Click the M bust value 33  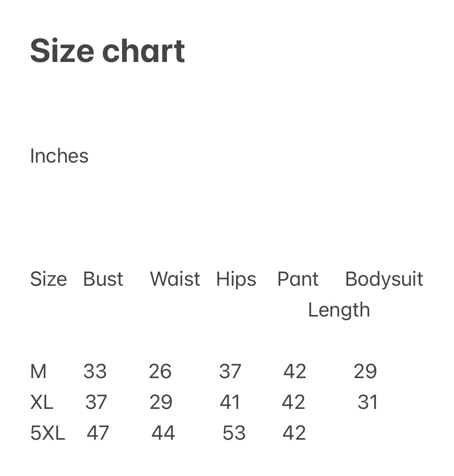pos(95,371)
